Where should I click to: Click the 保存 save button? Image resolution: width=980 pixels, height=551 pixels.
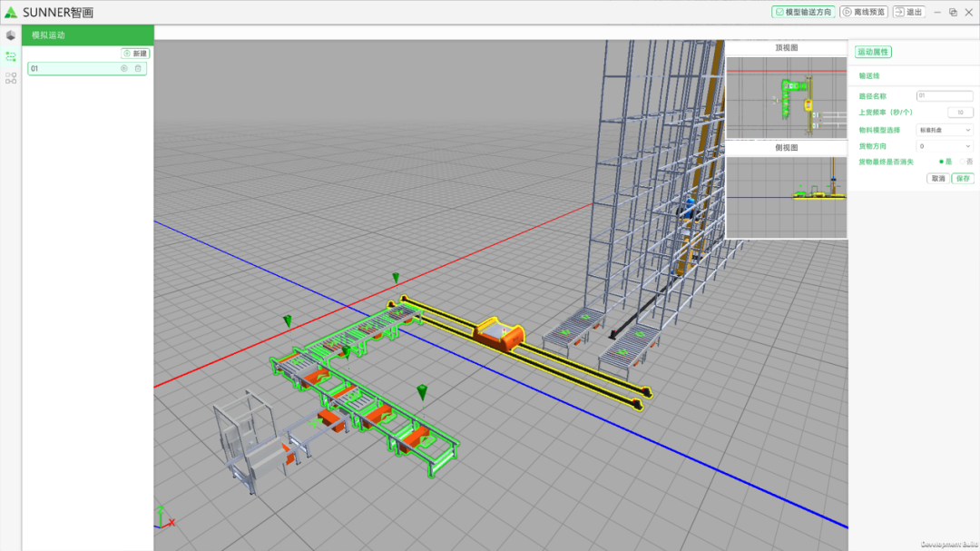point(963,178)
